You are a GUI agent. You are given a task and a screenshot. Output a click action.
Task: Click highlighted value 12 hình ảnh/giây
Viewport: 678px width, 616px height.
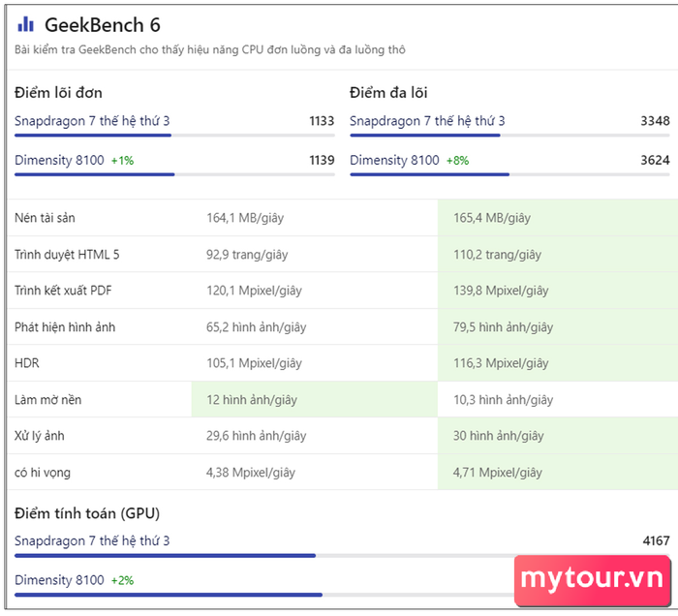click(x=252, y=399)
